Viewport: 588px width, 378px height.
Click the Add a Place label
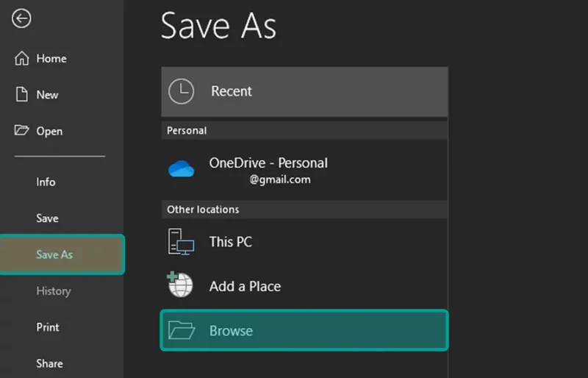[x=245, y=286]
